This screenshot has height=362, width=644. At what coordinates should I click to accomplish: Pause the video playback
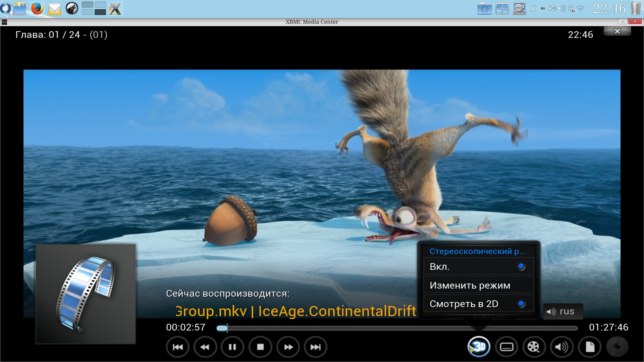pos(232,347)
